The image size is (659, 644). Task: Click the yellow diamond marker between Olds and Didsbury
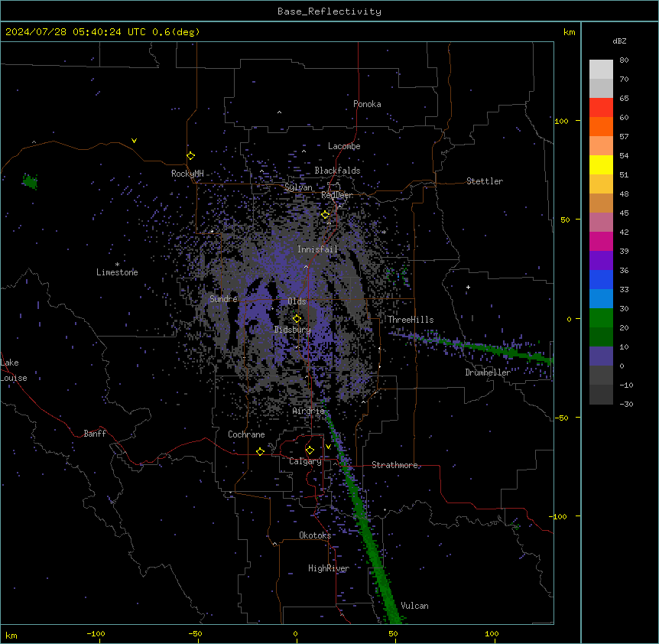pyautogui.click(x=297, y=319)
